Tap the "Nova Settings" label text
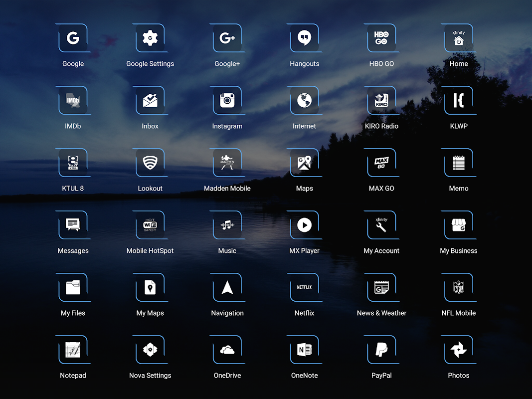 (x=150, y=376)
